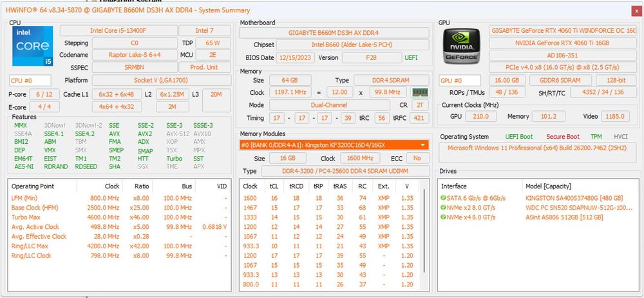This screenshot has height=298, width=644.
Task: Click the NVMe x2 drive status icon
Action: (x=443, y=208)
